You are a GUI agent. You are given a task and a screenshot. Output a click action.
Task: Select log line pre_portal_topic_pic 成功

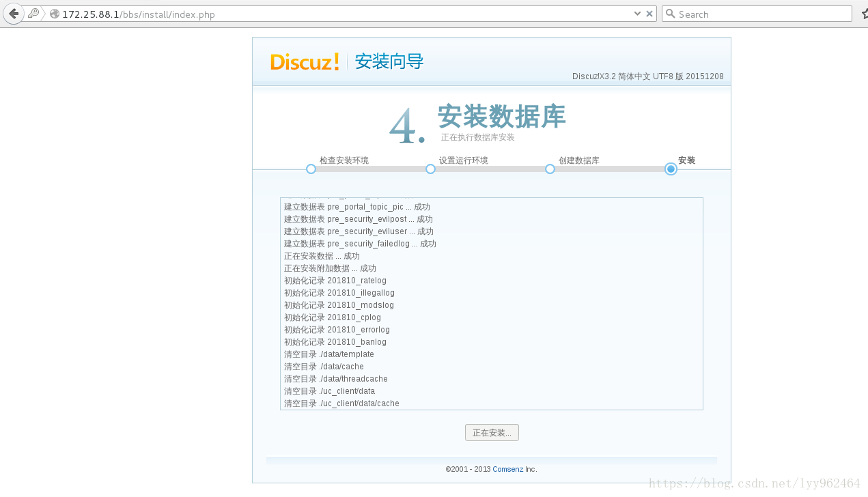pyautogui.click(x=357, y=207)
